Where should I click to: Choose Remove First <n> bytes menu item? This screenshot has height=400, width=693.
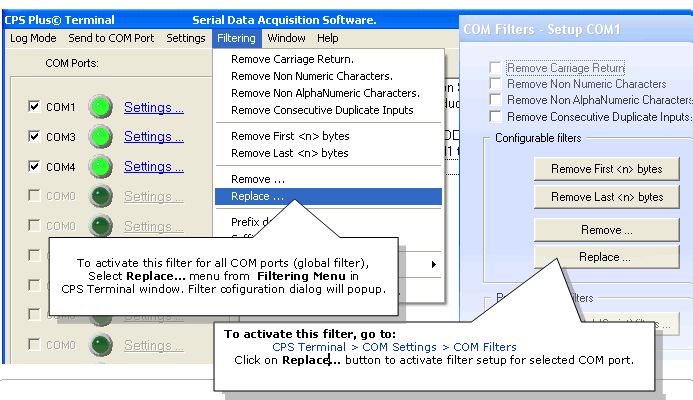(328, 136)
